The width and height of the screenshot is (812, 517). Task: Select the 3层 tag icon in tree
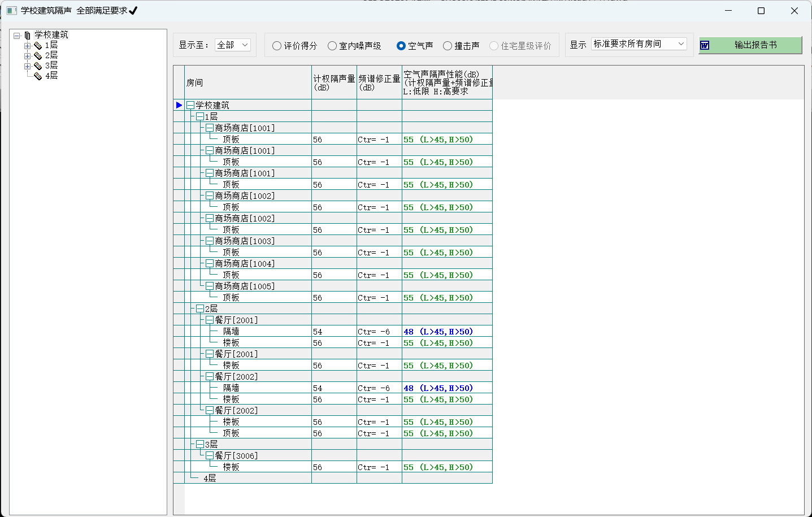[x=38, y=66]
